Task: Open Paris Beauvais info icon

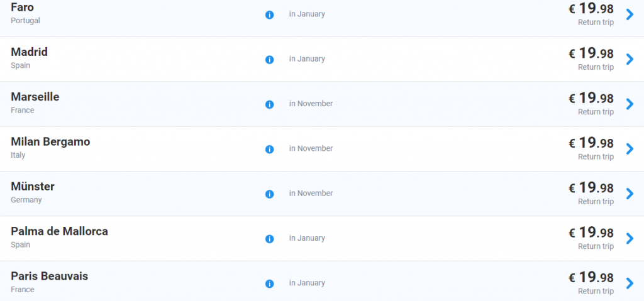Action: point(270,284)
